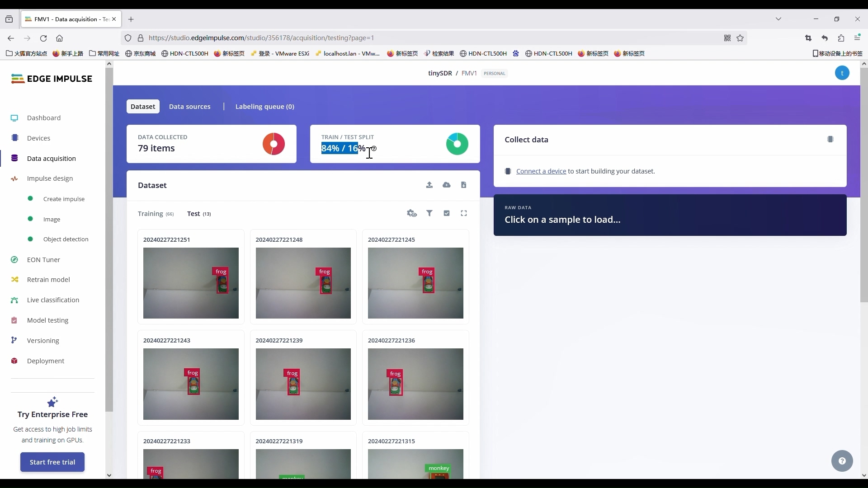Open Object detection learning block
Viewport: 868px width, 488px height.
click(x=66, y=239)
